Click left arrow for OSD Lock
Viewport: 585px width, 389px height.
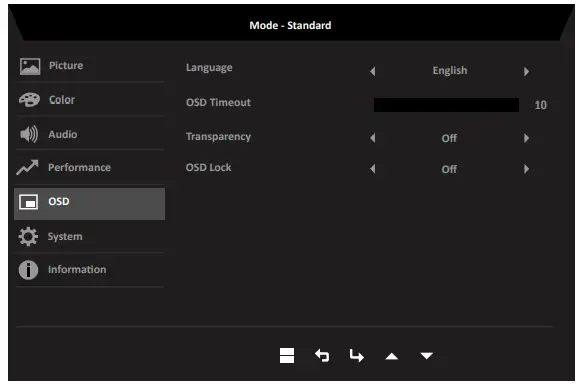(x=372, y=169)
